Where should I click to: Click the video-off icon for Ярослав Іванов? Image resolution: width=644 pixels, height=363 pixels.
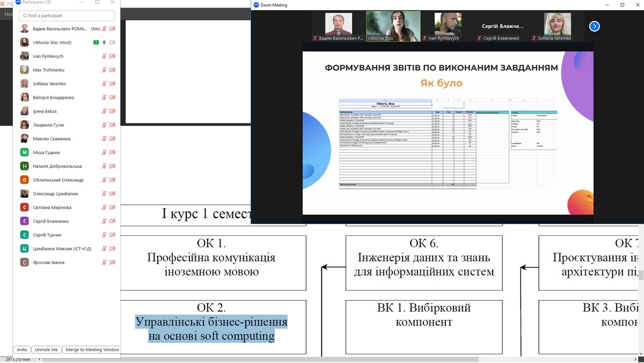click(112, 262)
